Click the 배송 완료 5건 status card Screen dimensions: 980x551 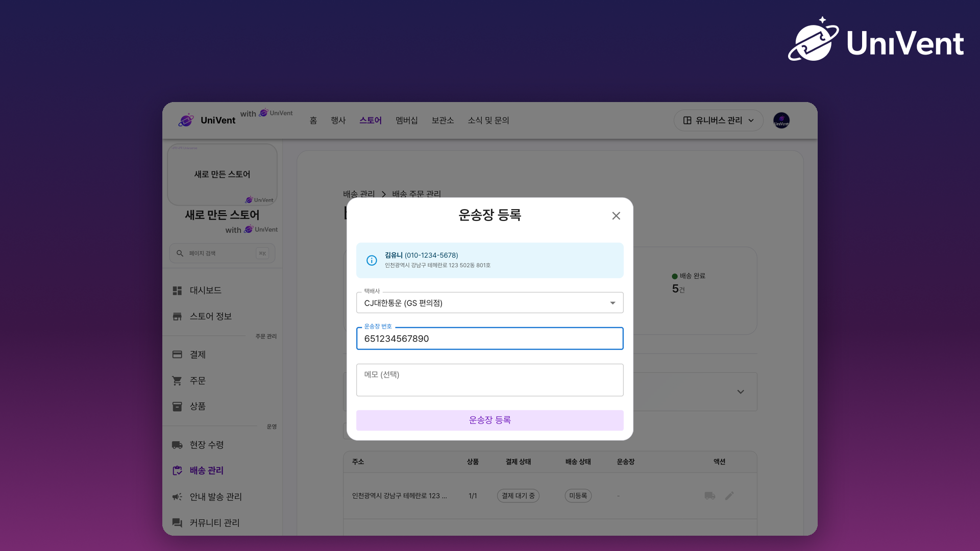pyautogui.click(x=689, y=283)
